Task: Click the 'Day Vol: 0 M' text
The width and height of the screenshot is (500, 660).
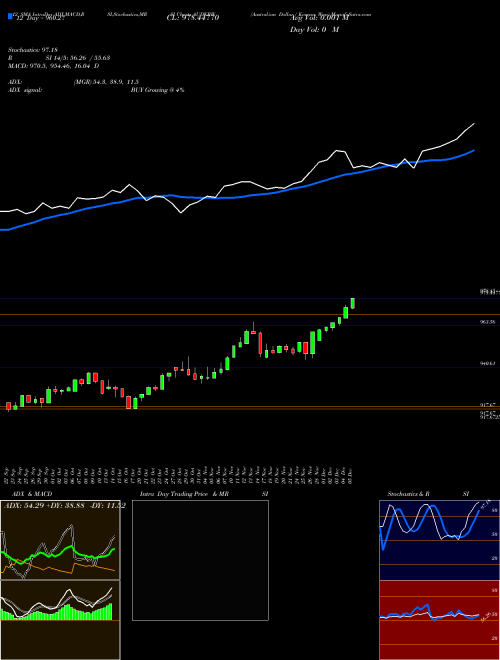Action: pyautogui.click(x=314, y=30)
